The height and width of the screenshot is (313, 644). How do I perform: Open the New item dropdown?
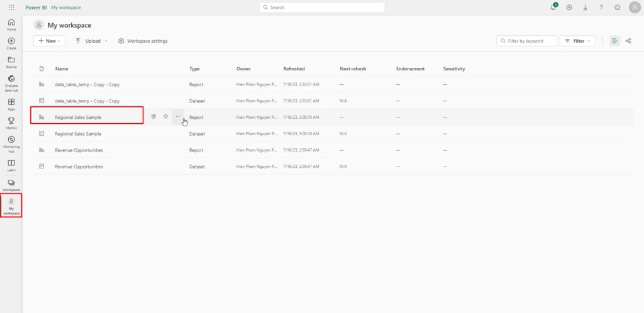pos(49,41)
